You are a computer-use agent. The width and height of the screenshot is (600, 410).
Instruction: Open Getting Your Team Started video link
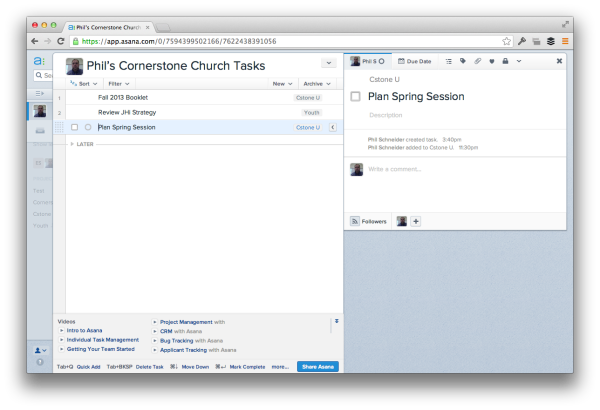click(x=101, y=349)
